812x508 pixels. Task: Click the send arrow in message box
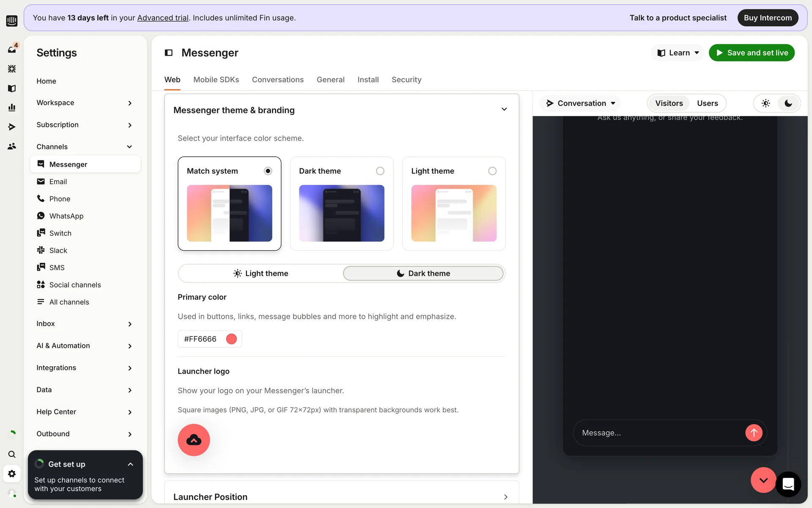pyautogui.click(x=754, y=433)
